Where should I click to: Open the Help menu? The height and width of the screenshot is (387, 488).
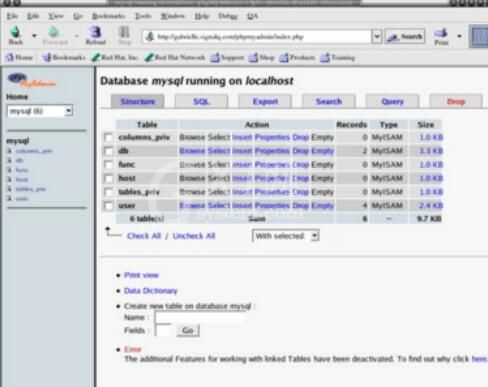point(202,16)
